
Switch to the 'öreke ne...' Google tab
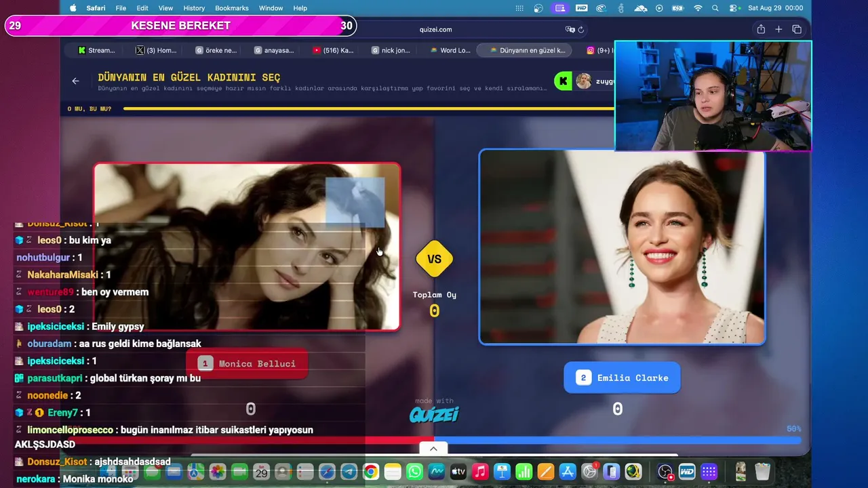coord(216,50)
